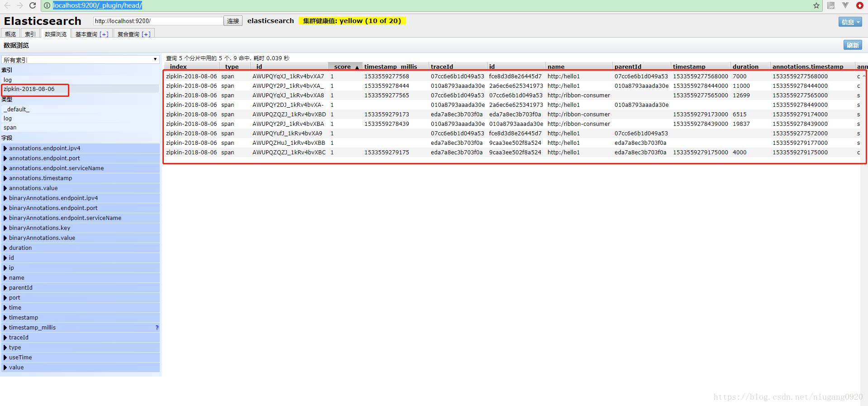Switch to the 概览 overview tab
This screenshot has height=406, width=868.
pyautogui.click(x=10, y=34)
